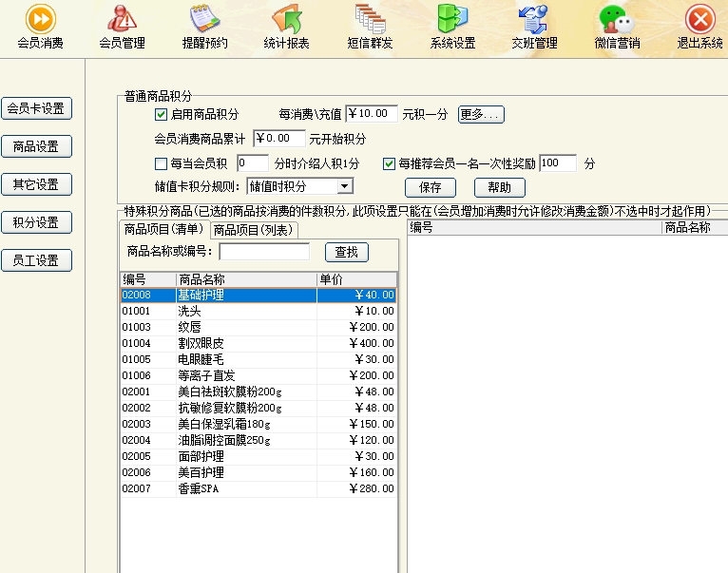Open 提醒预约 reminder icon
Image resolution: width=728 pixels, height=573 pixels.
tap(204, 19)
